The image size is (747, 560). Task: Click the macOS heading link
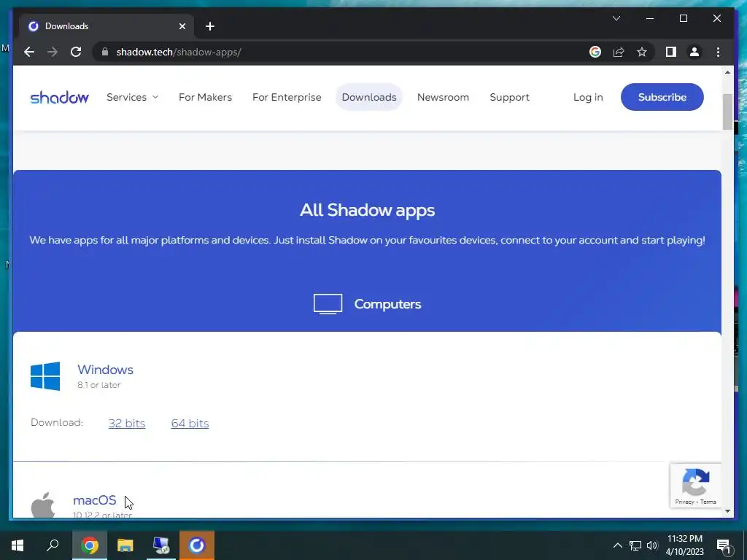tap(94, 500)
